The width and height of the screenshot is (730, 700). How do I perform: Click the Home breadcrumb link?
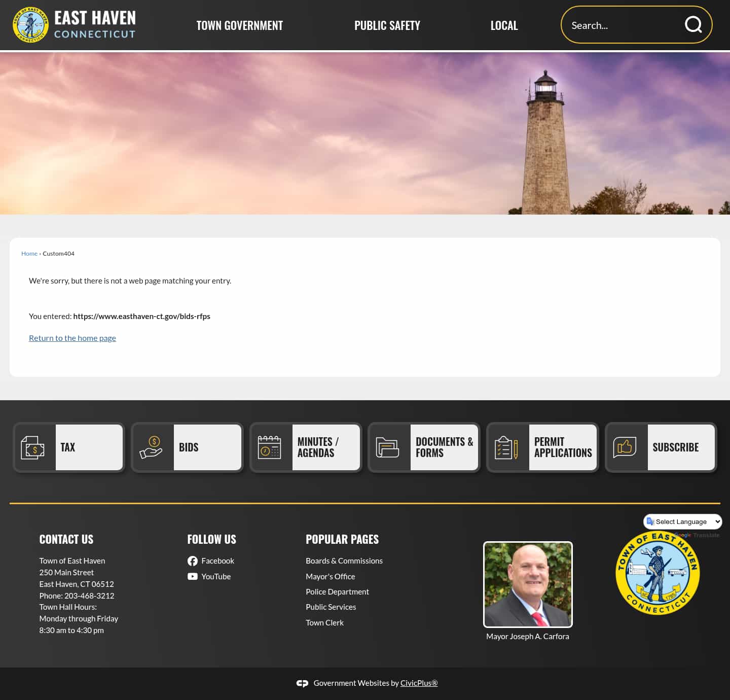click(x=29, y=253)
